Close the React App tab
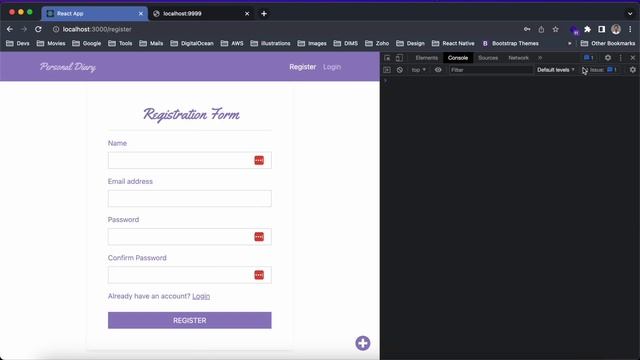The height and width of the screenshot is (360, 640). (141, 13)
